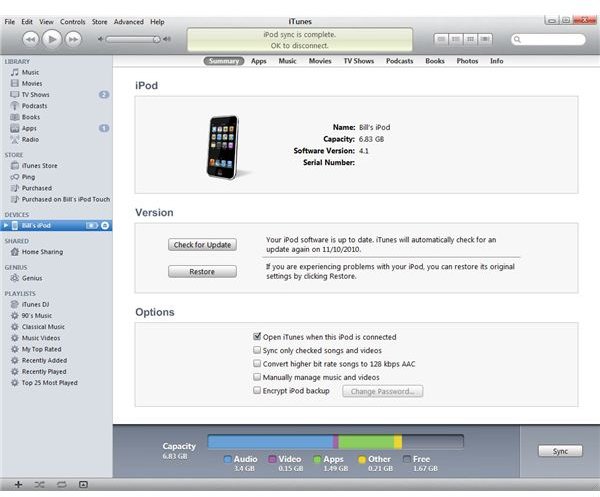This screenshot has width=600, height=497.
Task: Click the search field
Action: 548,39
